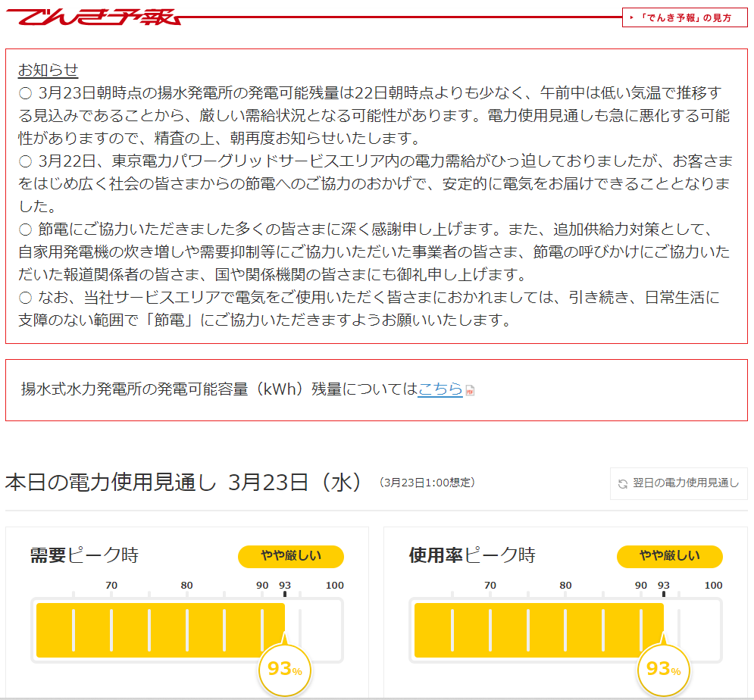Click the notice paragraph starting 3月22日、東京電力パワーグリッド
The height and width of the screenshot is (700, 754).
pyautogui.click(x=375, y=183)
